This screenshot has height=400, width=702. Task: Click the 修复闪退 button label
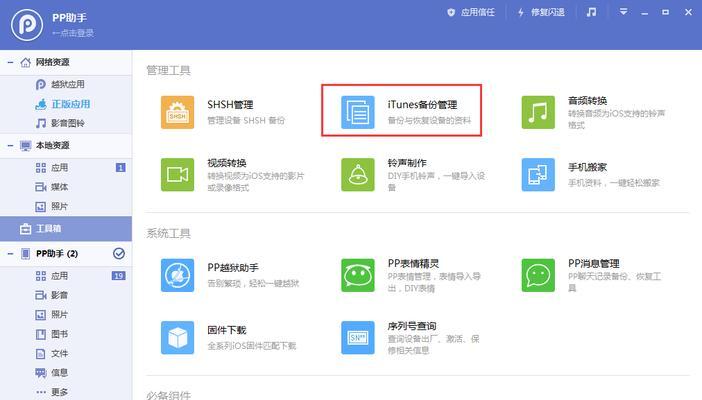(x=548, y=13)
